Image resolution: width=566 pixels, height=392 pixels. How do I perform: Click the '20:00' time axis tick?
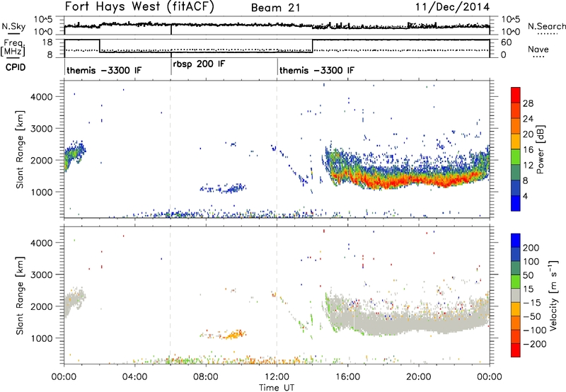(x=418, y=377)
